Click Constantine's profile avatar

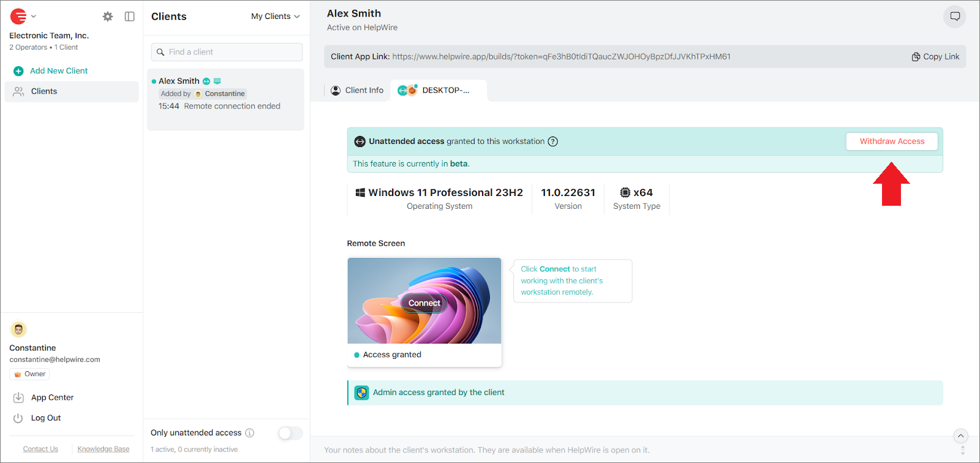[x=18, y=329]
